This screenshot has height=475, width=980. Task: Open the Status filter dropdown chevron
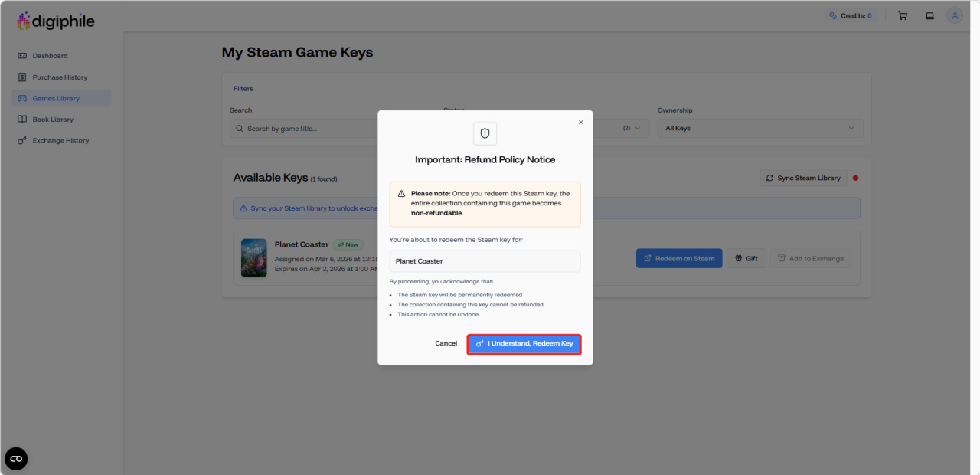pos(637,128)
